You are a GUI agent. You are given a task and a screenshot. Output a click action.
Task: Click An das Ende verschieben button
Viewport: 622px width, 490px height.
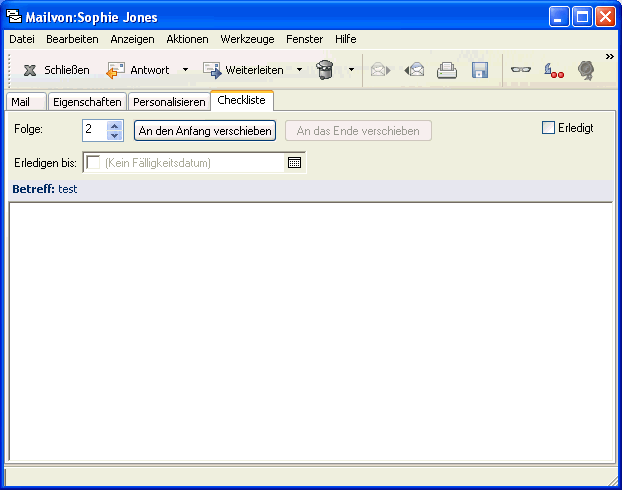(358, 131)
